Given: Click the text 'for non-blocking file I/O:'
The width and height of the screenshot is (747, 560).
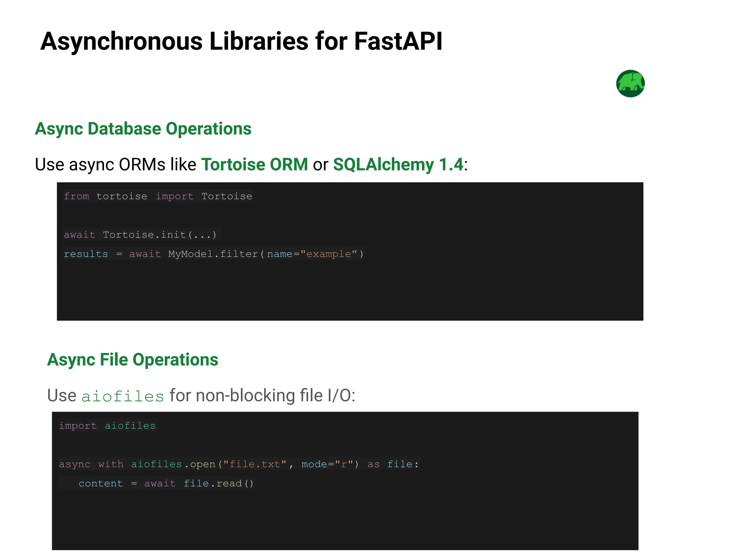Looking at the screenshot, I should tap(263, 396).
